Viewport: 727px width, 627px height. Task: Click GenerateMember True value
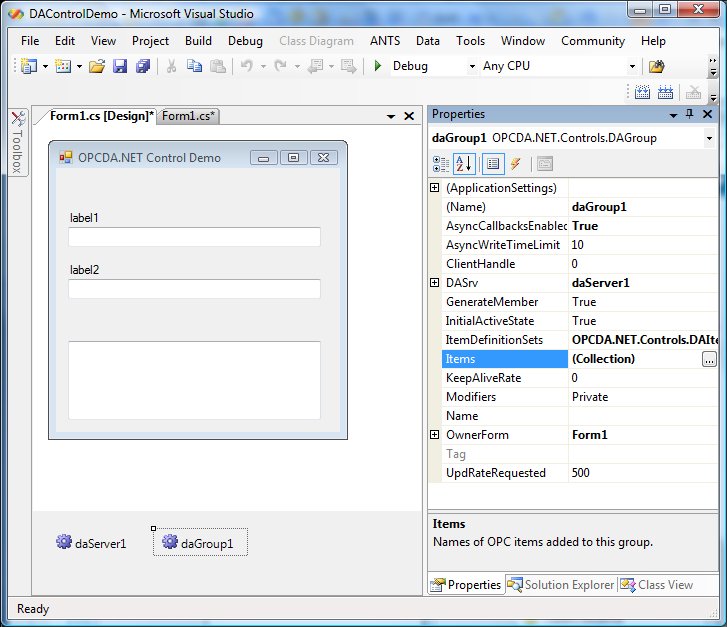[643, 302]
